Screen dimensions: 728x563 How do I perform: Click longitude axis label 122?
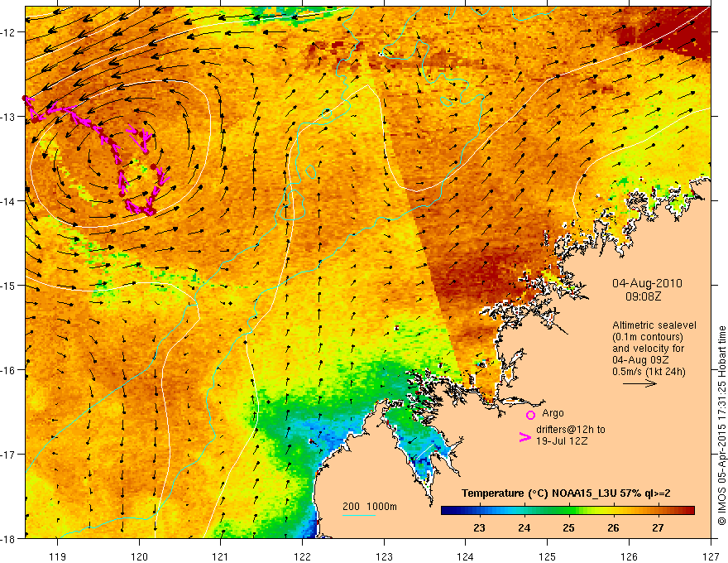(302, 556)
